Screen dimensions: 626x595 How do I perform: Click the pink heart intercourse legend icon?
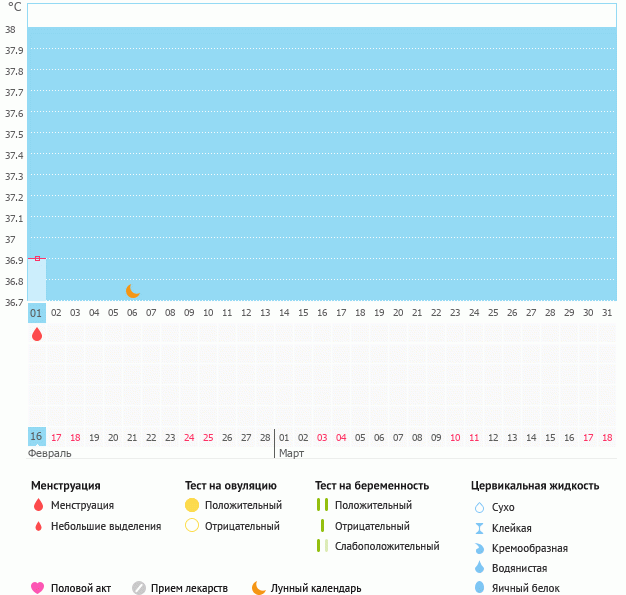tap(38, 588)
